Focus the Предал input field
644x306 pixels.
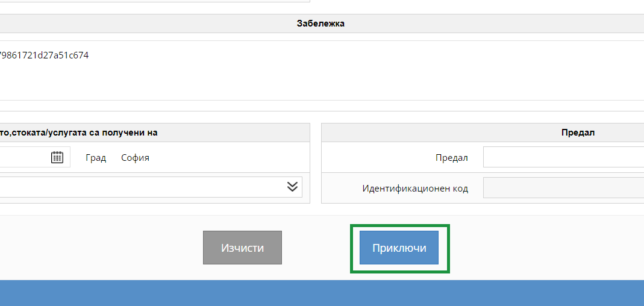click(563, 157)
